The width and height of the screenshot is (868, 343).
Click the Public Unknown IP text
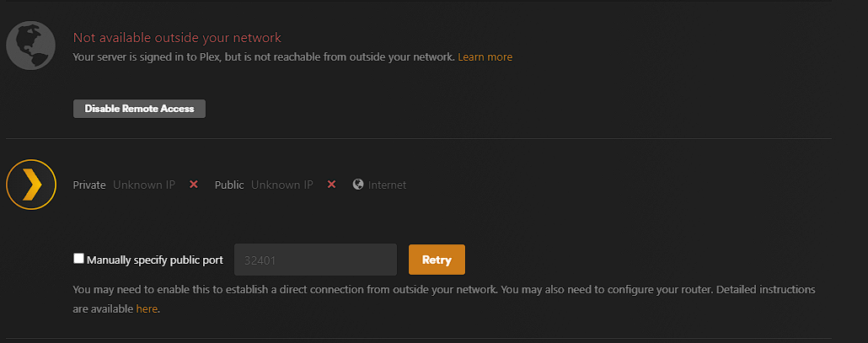click(282, 185)
